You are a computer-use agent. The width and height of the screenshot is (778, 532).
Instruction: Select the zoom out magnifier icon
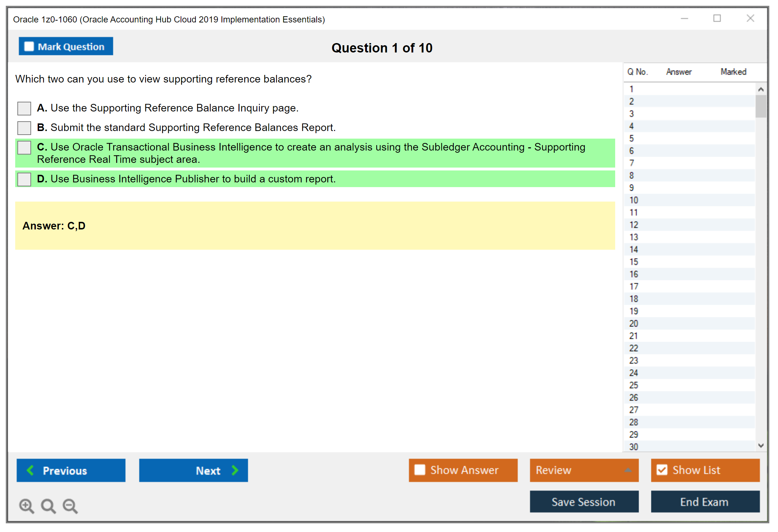70,506
